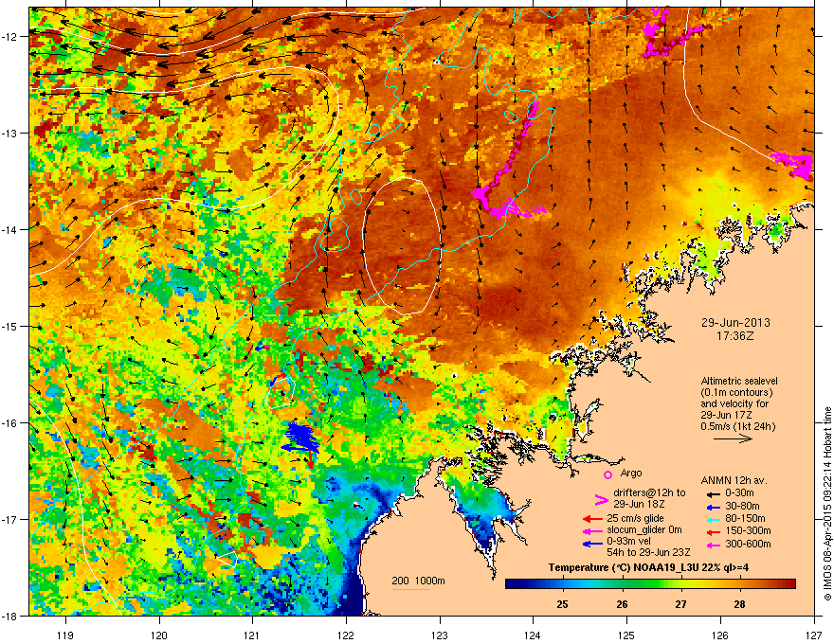This screenshot has width=834, height=644.
Task: Click the red 25 cm/s glide arrow
Action: (x=592, y=519)
